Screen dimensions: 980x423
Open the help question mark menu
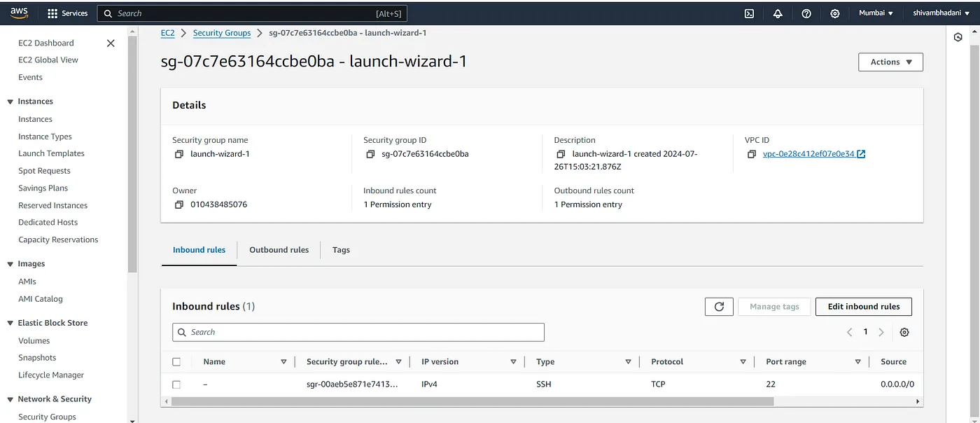[806, 13]
